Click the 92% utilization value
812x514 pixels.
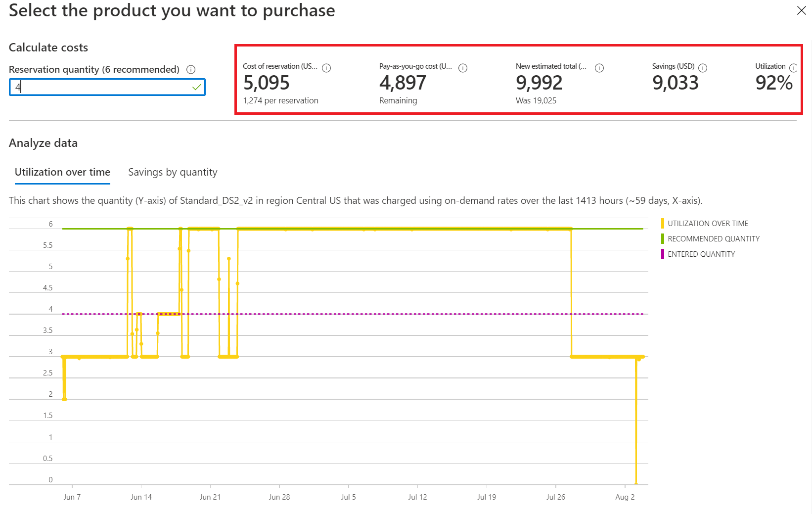pos(774,83)
